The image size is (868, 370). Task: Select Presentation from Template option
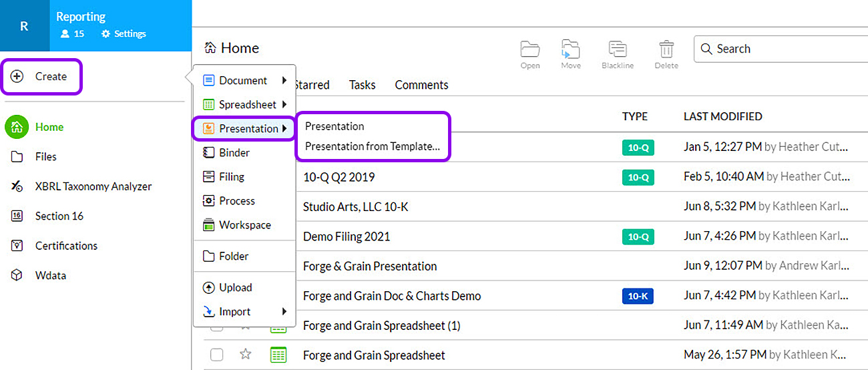pos(372,146)
